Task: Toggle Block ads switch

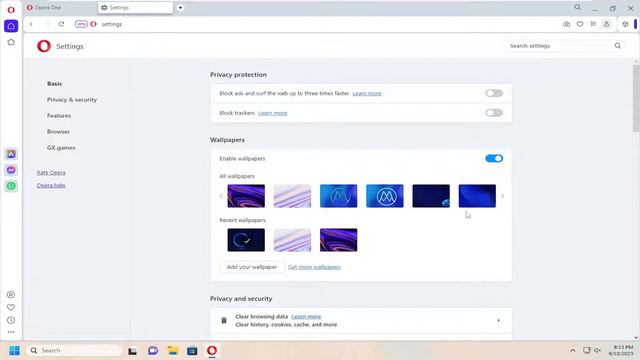Action: [494, 93]
